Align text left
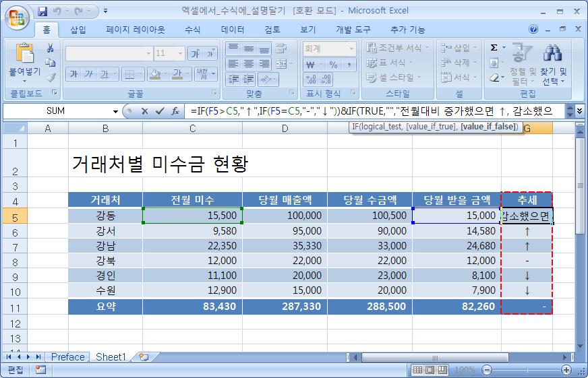The image size is (588, 378). 233,64
